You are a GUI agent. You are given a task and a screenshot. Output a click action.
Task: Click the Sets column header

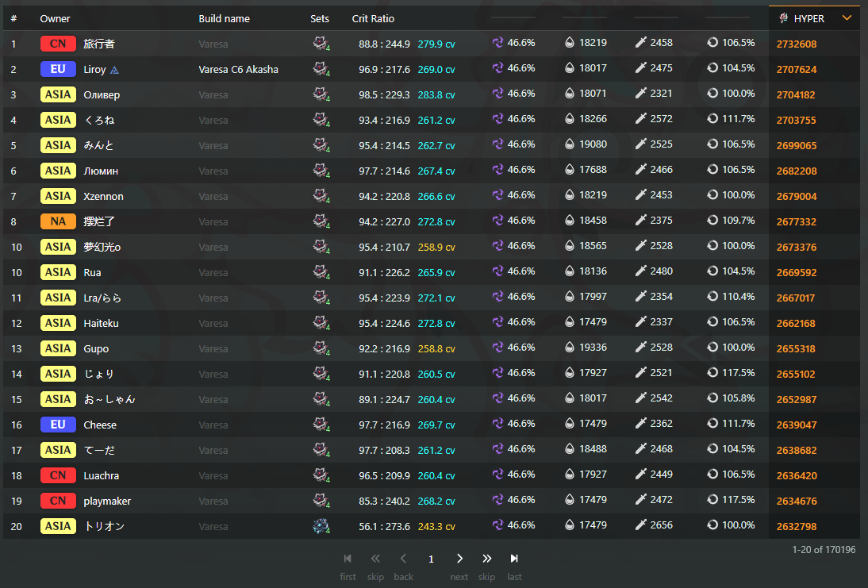[320, 18]
